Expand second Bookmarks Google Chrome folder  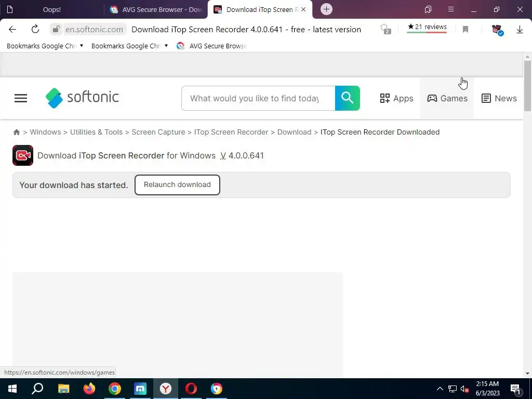coord(129,46)
